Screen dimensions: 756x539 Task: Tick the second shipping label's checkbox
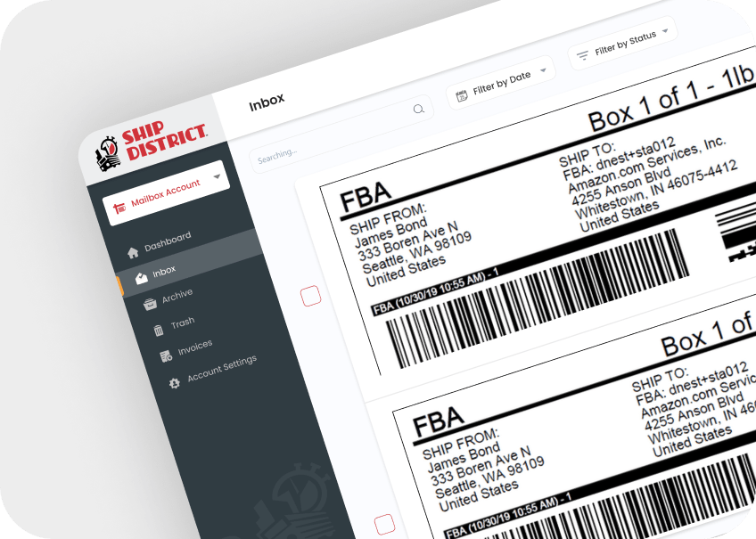(384, 524)
